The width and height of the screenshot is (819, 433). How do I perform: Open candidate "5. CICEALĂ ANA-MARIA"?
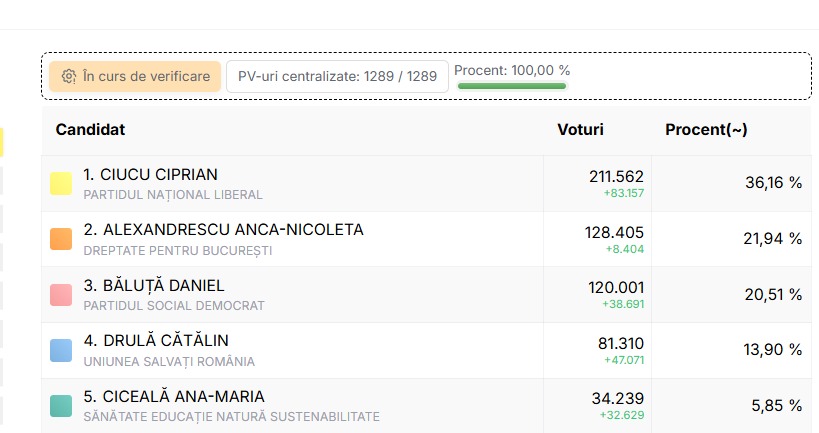tap(174, 397)
